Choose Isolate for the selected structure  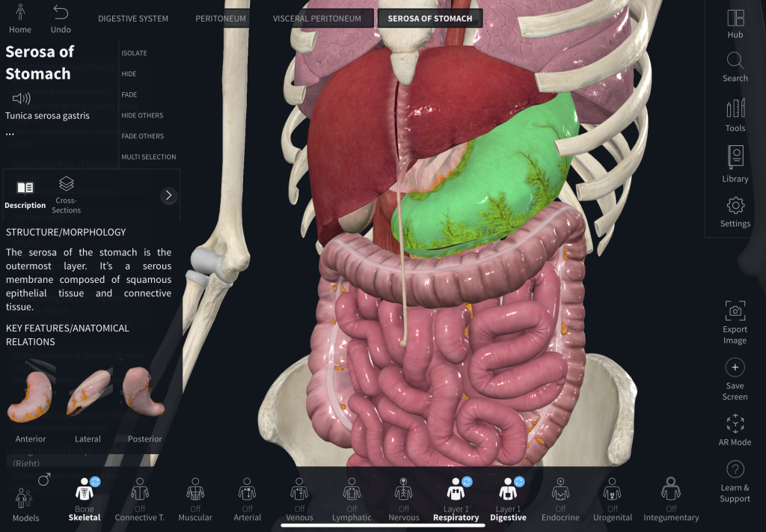tap(134, 53)
